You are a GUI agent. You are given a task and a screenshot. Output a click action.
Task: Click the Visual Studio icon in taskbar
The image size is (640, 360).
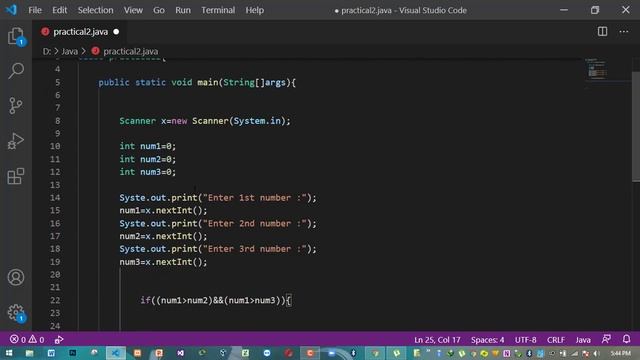pos(180,353)
